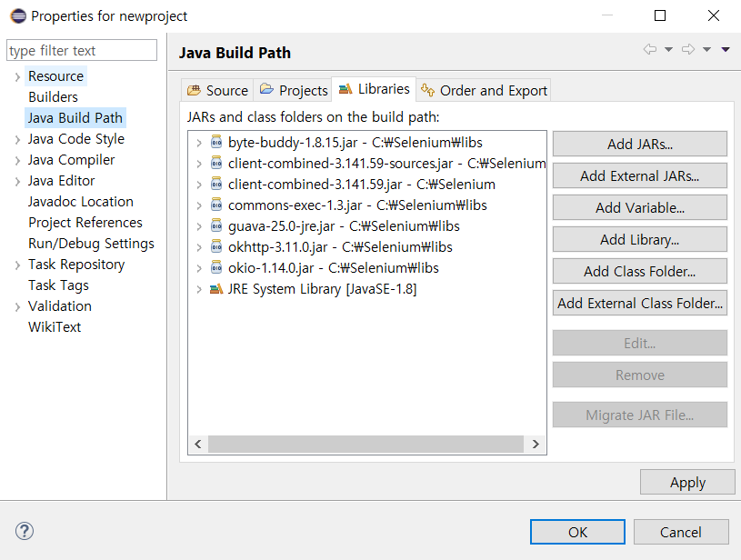Switch to the Source tab

tap(217, 90)
